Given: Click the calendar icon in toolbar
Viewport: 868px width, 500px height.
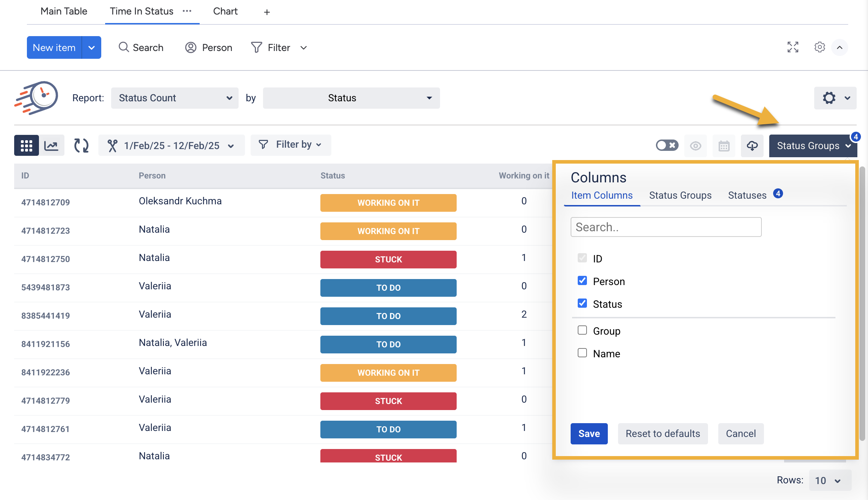Looking at the screenshot, I should [724, 146].
